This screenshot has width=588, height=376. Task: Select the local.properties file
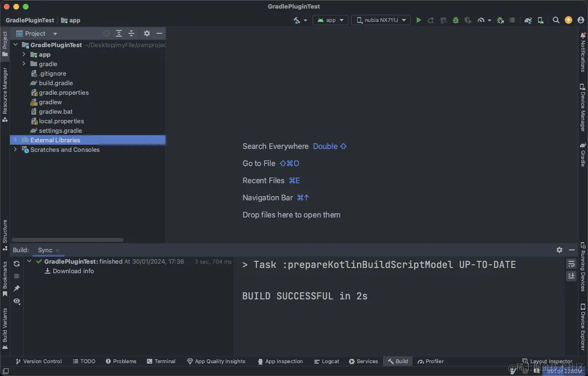tap(61, 121)
